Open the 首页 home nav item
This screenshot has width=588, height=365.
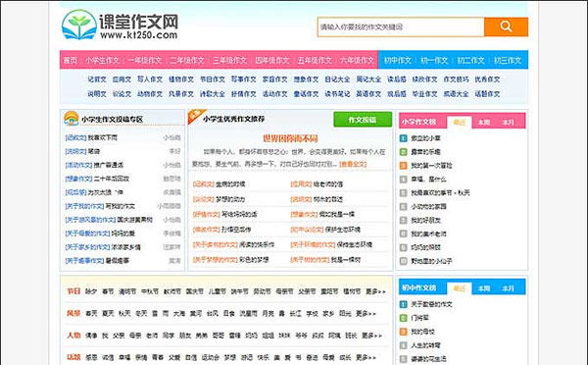point(71,61)
